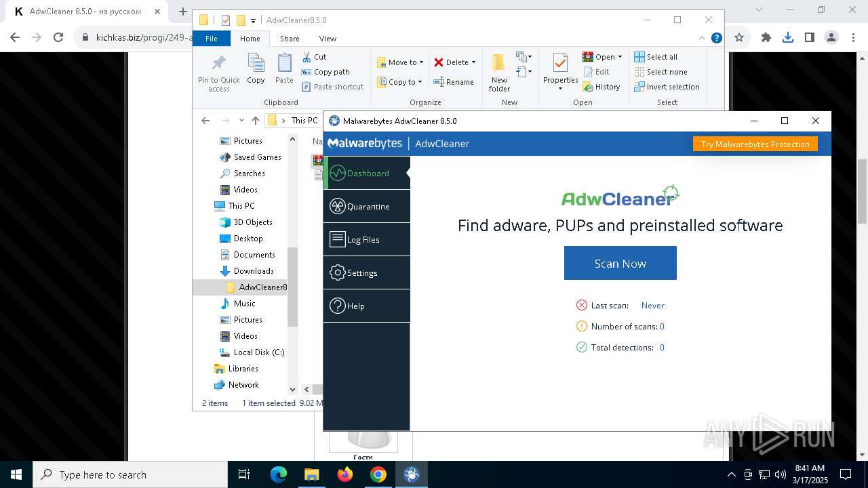Open Chrome extensions puzzle icon
The height and width of the screenshot is (488, 868).
coord(766,38)
